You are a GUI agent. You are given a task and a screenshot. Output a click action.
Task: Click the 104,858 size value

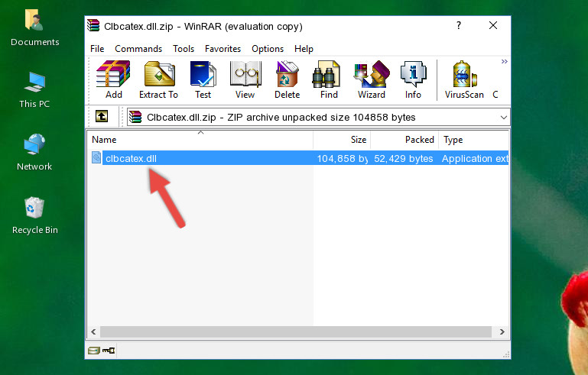342,158
